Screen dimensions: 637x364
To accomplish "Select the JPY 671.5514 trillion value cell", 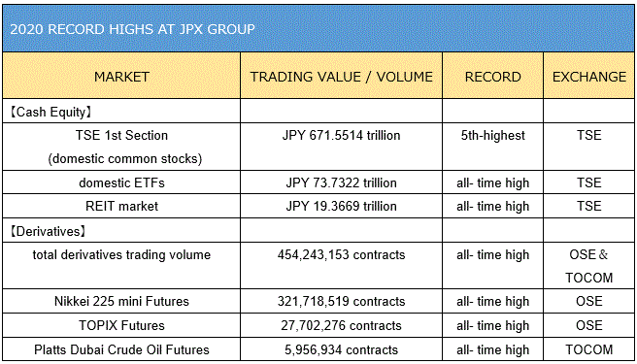I will tap(341, 147).
